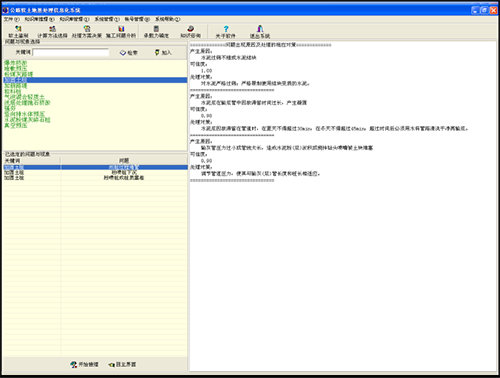Select 真空预压 in the keyword list

[15, 125]
